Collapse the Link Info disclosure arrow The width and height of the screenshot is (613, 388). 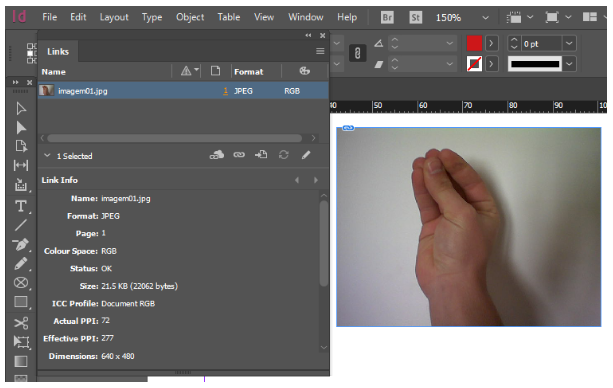pos(47,155)
